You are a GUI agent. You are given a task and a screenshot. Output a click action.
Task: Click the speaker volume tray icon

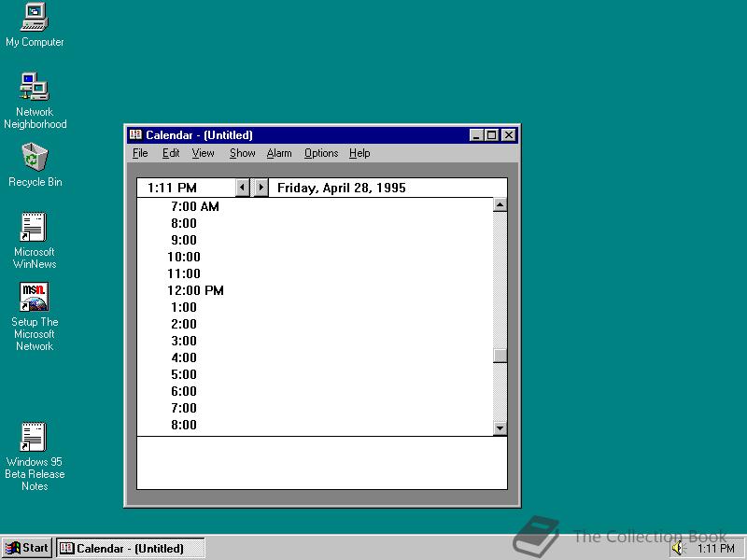(678, 549)
